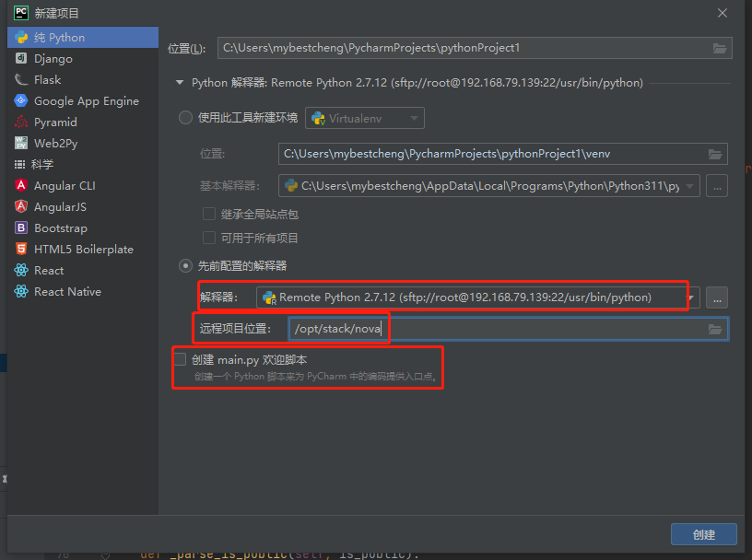Select AngularJS project type

tap(83, 206)
